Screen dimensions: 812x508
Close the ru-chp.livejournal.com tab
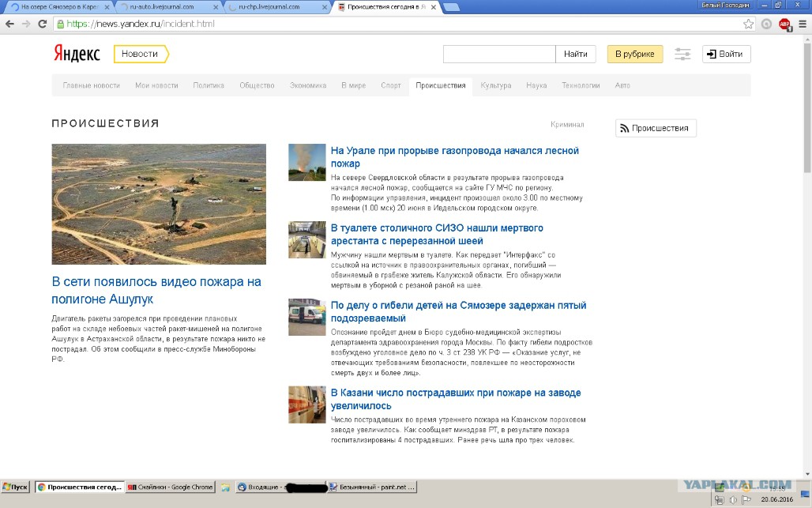tap(324, 7)
